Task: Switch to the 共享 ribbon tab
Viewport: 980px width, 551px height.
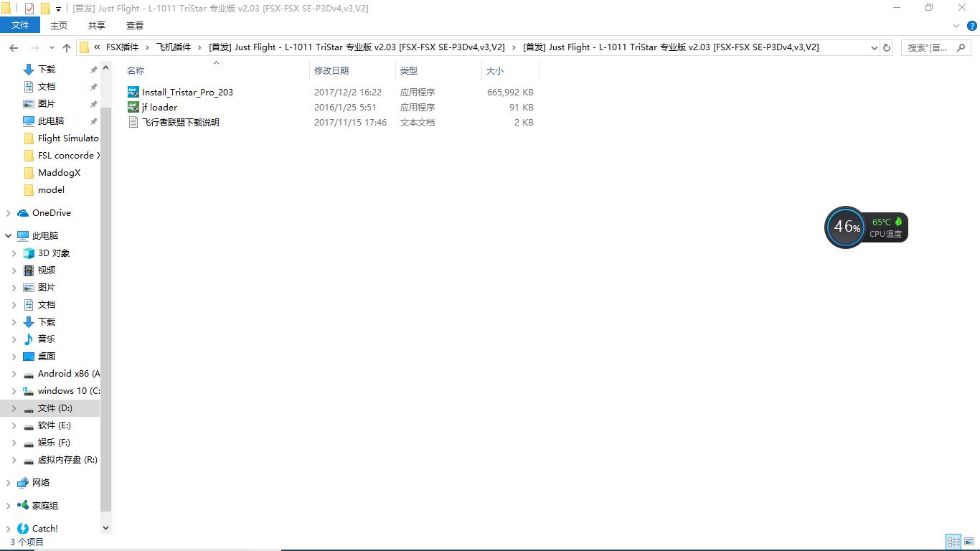Action: point(97,25)
